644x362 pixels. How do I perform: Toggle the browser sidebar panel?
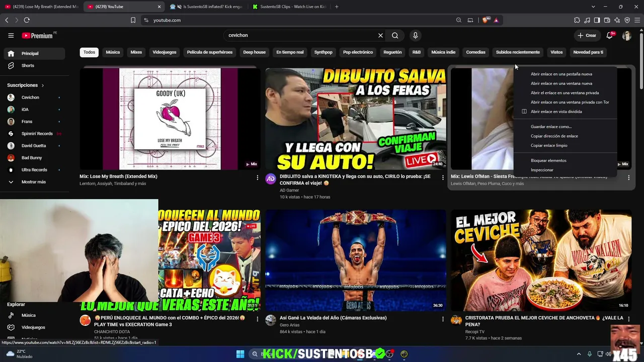[x=597, y=20]
